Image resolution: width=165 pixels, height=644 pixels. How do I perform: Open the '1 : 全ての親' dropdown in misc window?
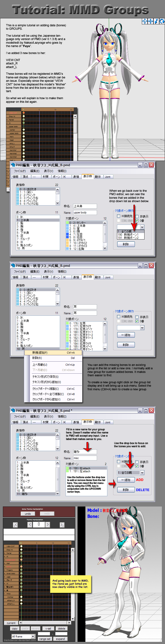(142, 473)
